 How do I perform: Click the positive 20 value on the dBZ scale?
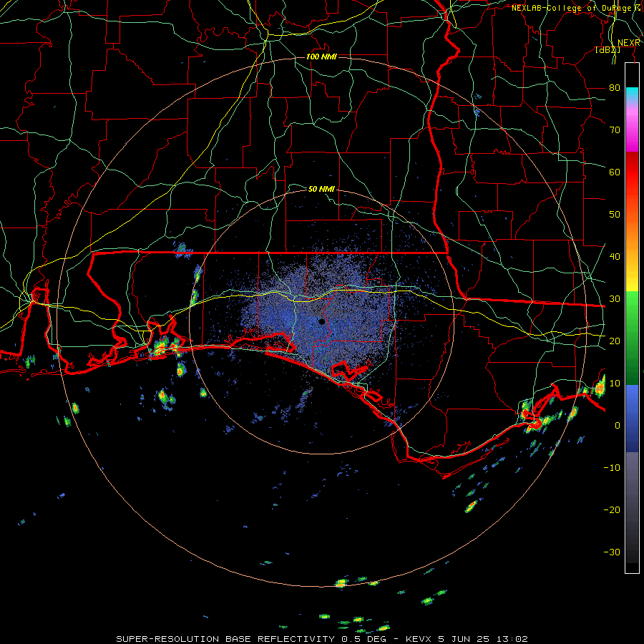pos(615,341)
